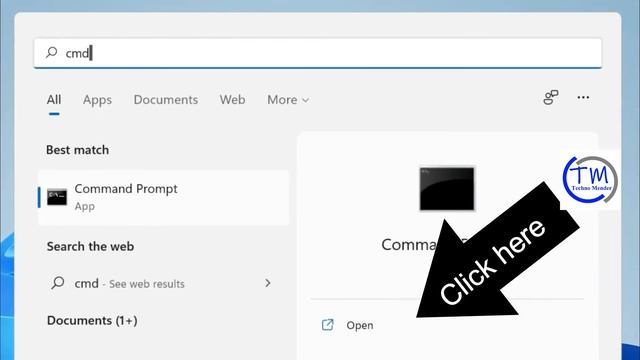Image resolution: width=640 pixels, height=360 pixels.
Task: Open cmd See web results entry
Action: [x=164, y=283]
